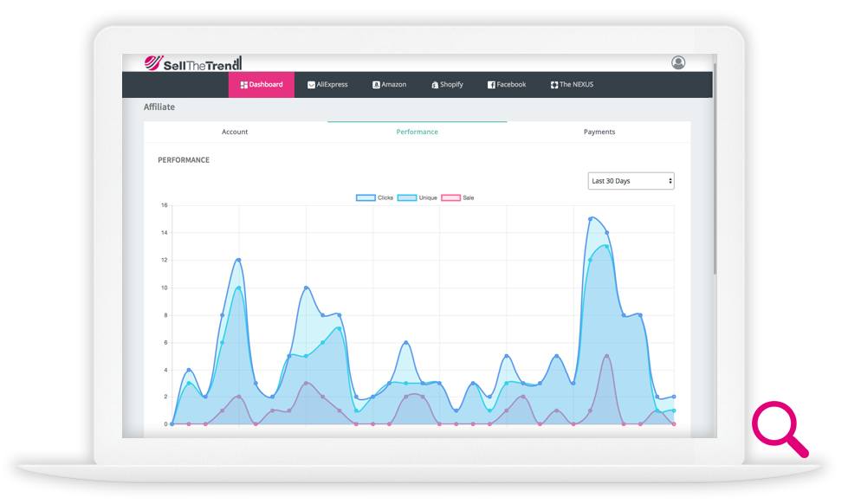This screenshot has width=848, height=504.
Task: Click the pink magnifier icon
Action: [x=778, y=427]
